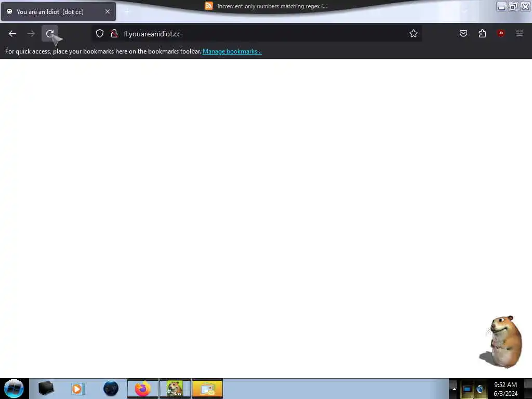Open the hamster 'Box' taskbar app
Image resolution: width=532 pixels, height=399 pixels.
175,389
